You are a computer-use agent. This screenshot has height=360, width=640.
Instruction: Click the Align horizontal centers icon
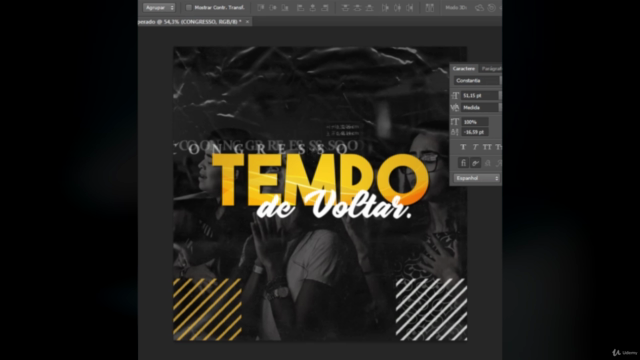point(313,8)
